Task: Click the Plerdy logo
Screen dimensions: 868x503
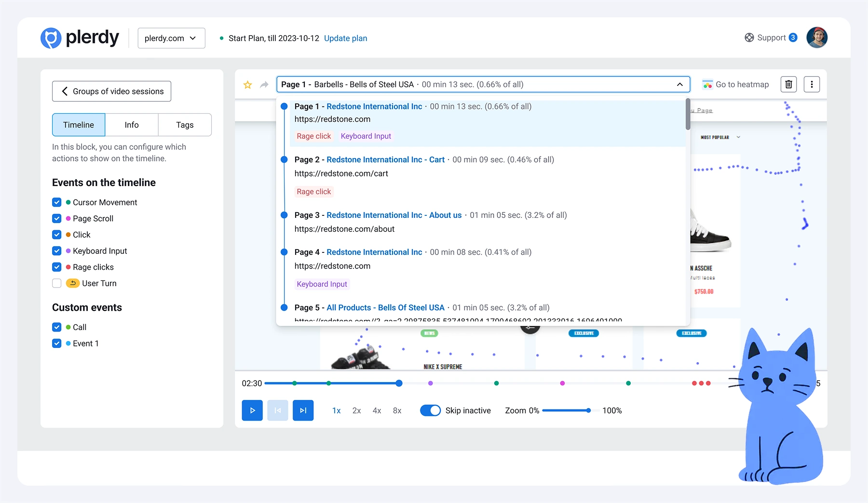Action: [80, 38]
